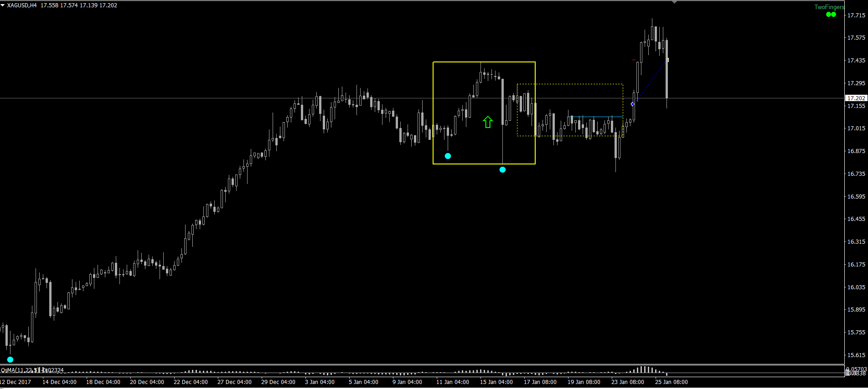Select the gray chart shift triangle marker
Image resolution: width=868 pixels, height=389 pixels.
[674, 2]
